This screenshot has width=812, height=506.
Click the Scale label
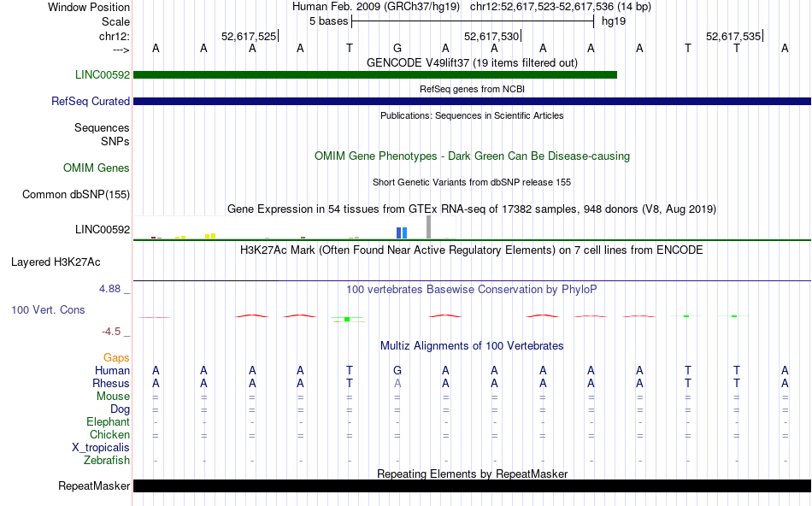(x=116, y=21)
